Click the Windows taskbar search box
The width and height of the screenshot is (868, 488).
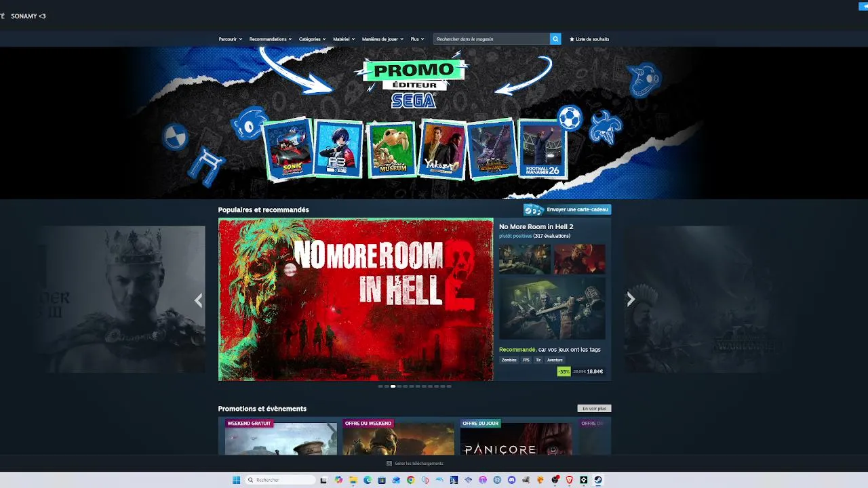tap(280, 480)
